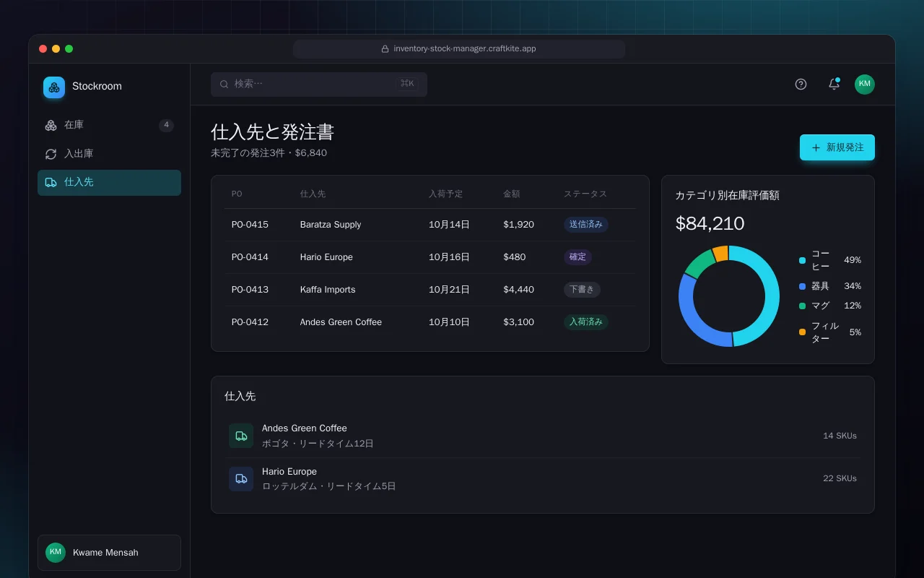Open the notifications bell
The image size is (924, 578).
pos(834,84)
